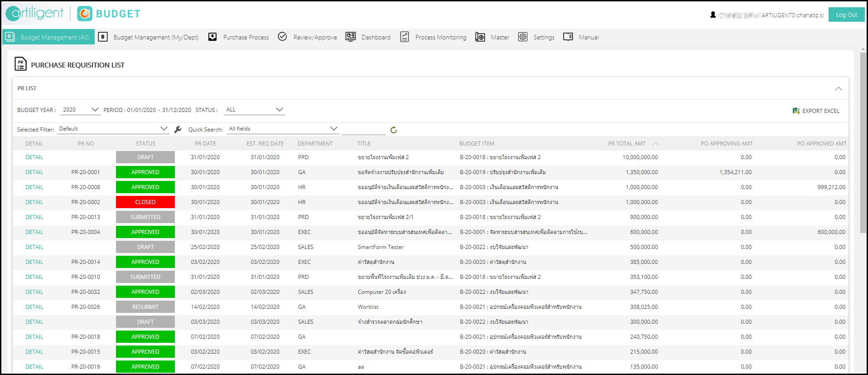The height and width of the screenshot is (375, 868).
Task: Click PR-20-0019 PR number cell
Action: pos(86,367)
